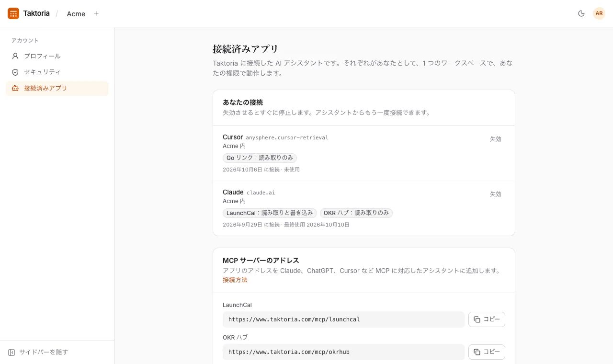Click LaunchCal：読み取りと書き込み badge
The image size is (613, 364).
[x=270, y=213]
